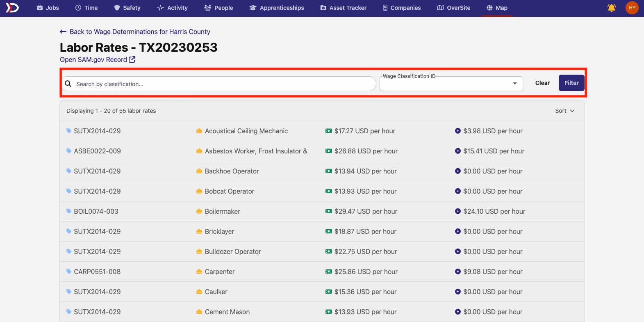Clear the filters
Image resolution: width=644 pixels, height=322 pixels.
[x=542, y=83]
